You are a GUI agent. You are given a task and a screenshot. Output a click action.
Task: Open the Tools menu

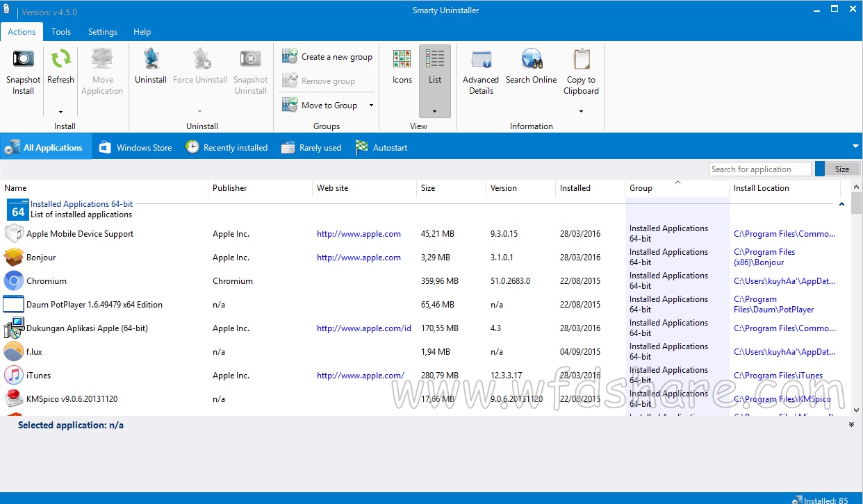(x=61, y=31)
